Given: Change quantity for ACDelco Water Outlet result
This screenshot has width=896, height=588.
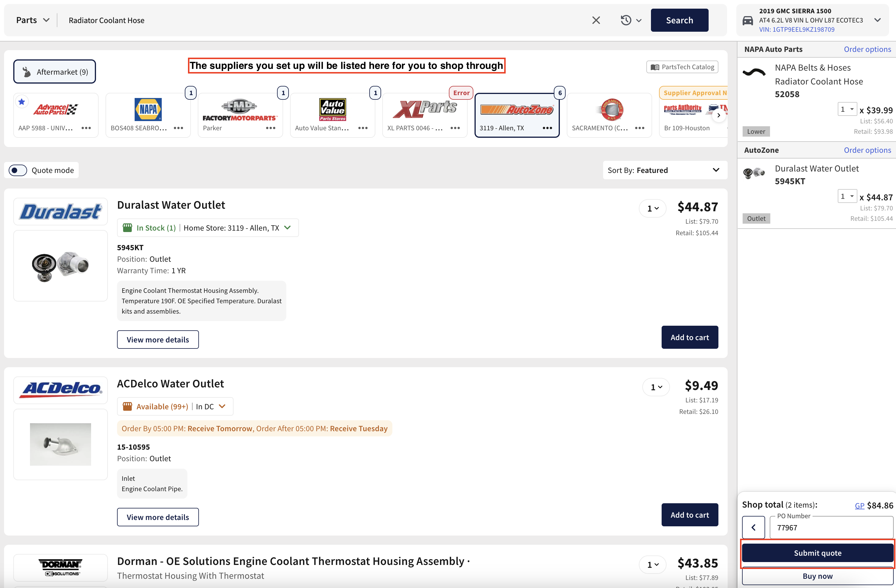Looking at the screenshot, I should (656, 387).
